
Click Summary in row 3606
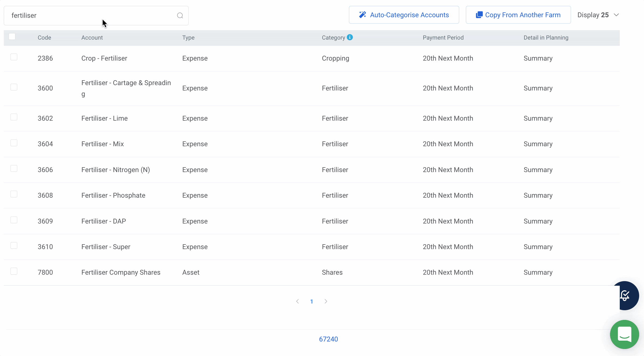pos(538,170)
